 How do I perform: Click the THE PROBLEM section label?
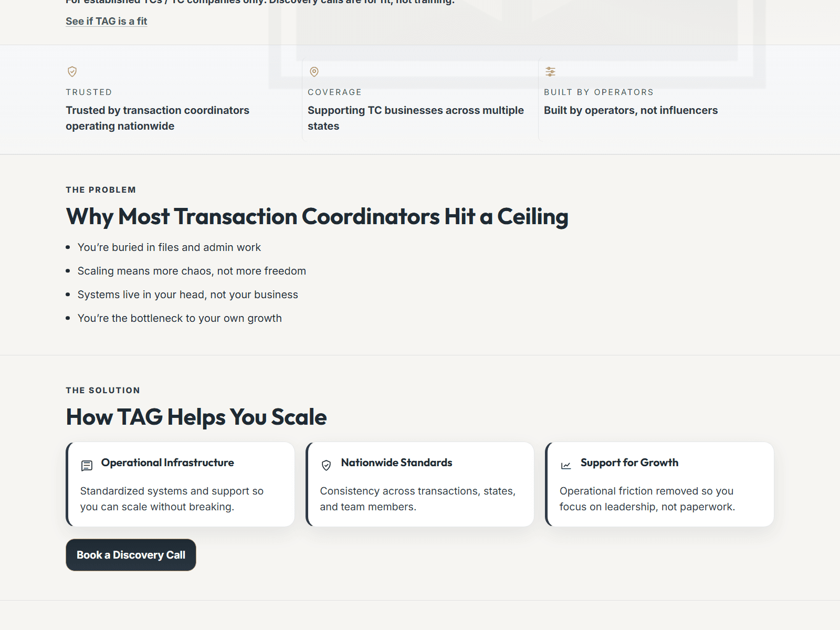pos(101,190)
